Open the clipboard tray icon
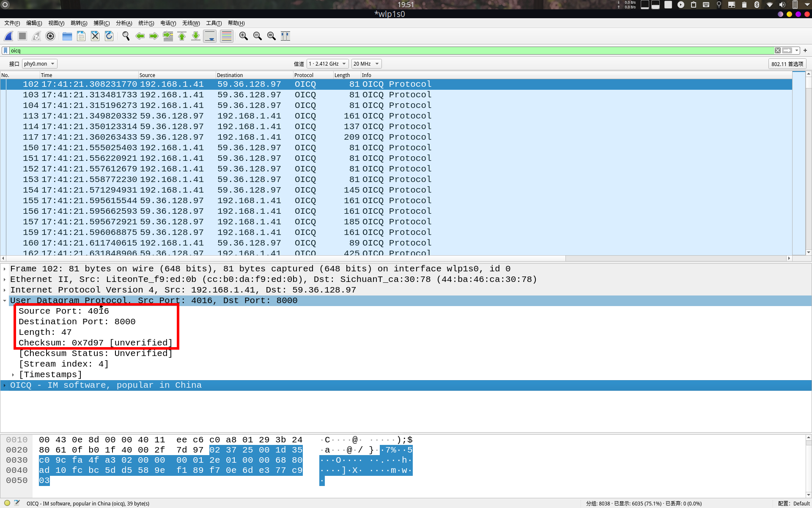The image size is (812, 508). click(694, 5)
